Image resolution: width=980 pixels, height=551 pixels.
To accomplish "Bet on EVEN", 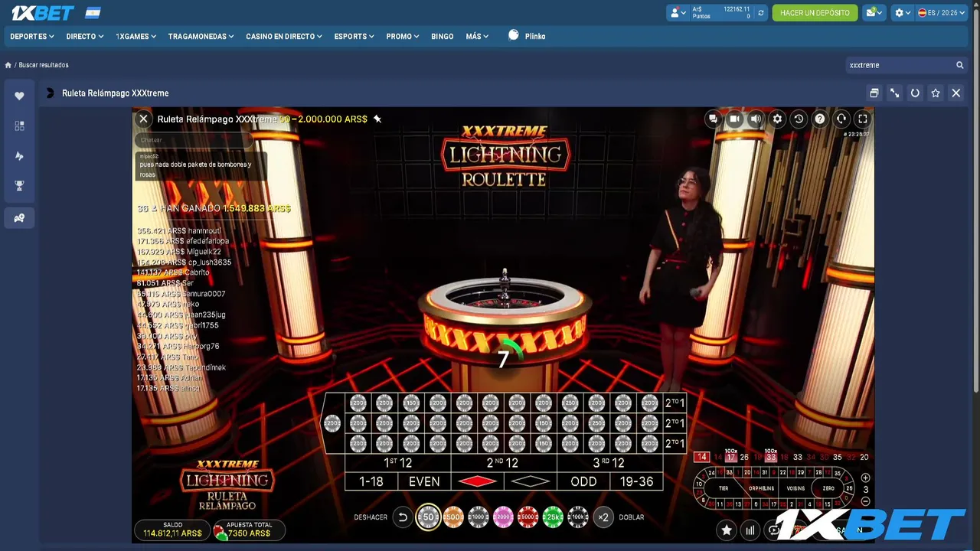I will [424, 481].
